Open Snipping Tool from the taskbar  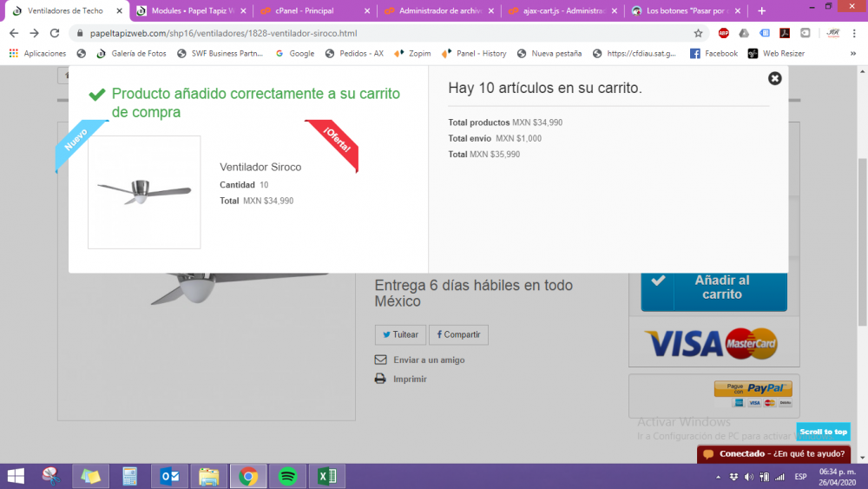pyautogui.click(x=51, y=476)
